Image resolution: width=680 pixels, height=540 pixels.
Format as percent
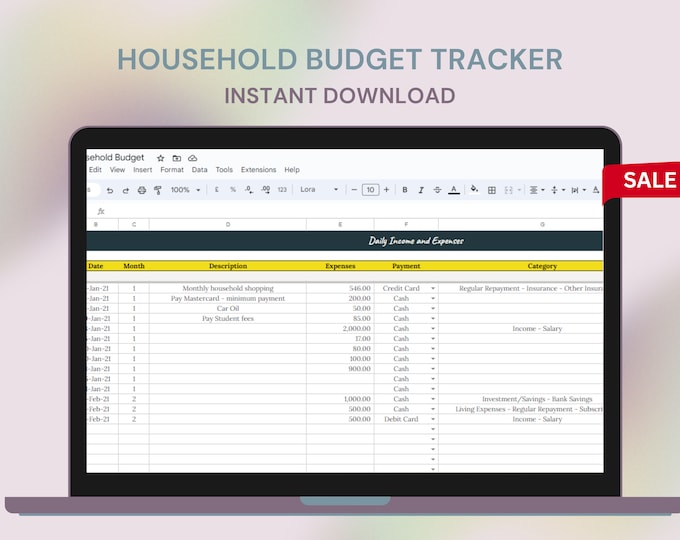tap(233, 190)
